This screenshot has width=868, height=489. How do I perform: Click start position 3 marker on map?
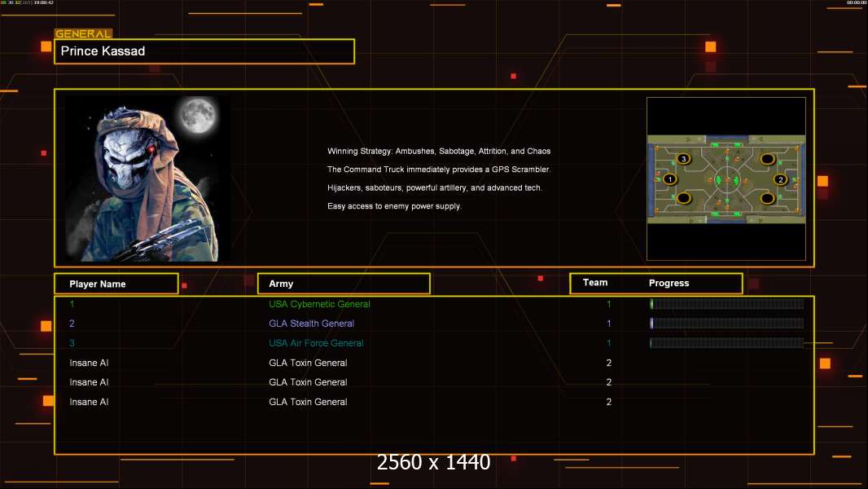(x=684, y=159)
